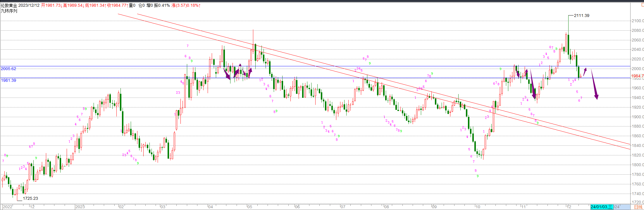Click the red current price tag 1984.7

click(x=638, y=76)
